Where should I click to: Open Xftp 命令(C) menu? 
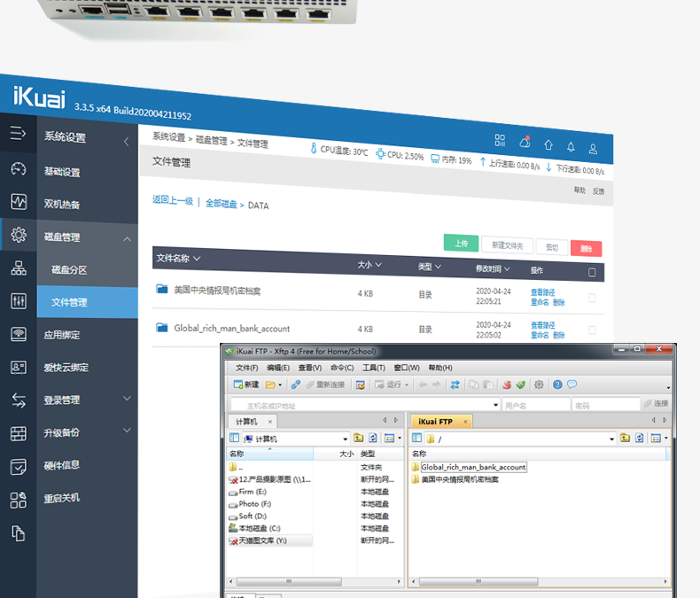pos(342,368)
